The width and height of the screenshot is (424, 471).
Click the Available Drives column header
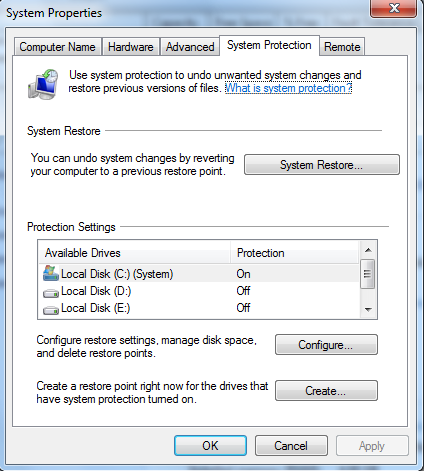click(x=135, y=253)
